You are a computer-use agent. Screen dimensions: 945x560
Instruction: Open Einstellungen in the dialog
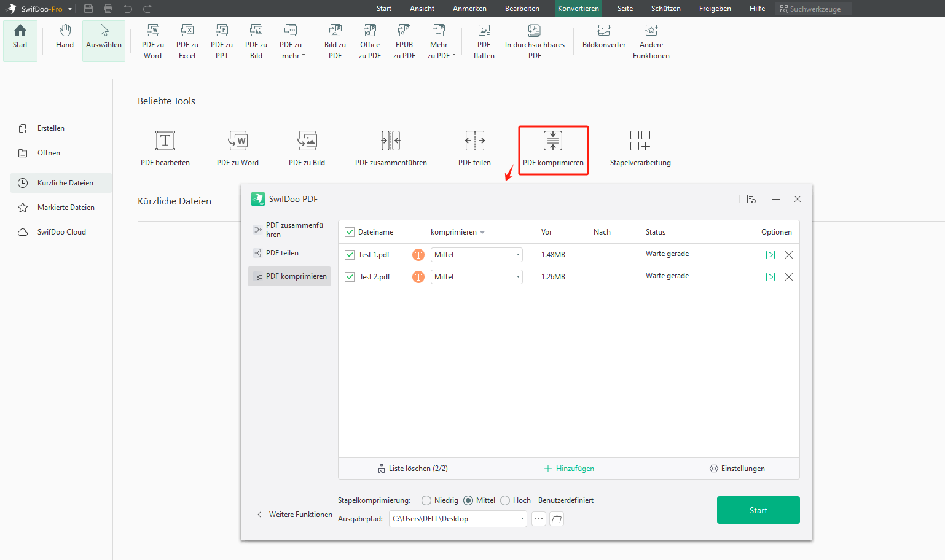tap(737, 469)
